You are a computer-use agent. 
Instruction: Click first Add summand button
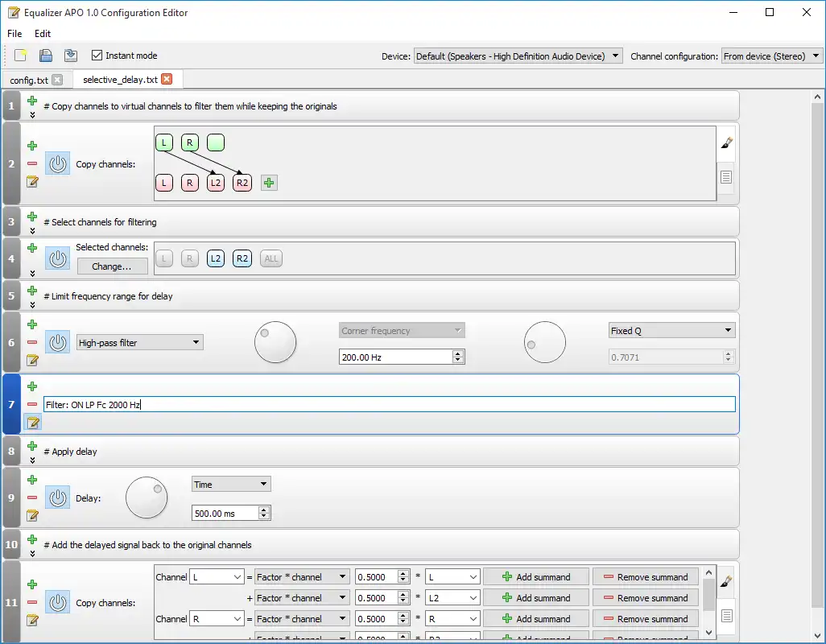click(536, 577)
